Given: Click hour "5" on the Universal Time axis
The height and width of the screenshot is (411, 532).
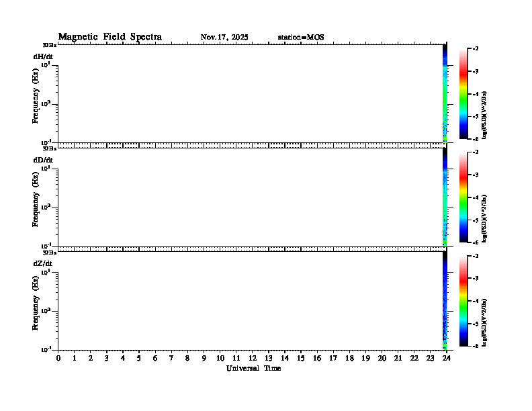Looking at the screenshot, I should 139,359.
